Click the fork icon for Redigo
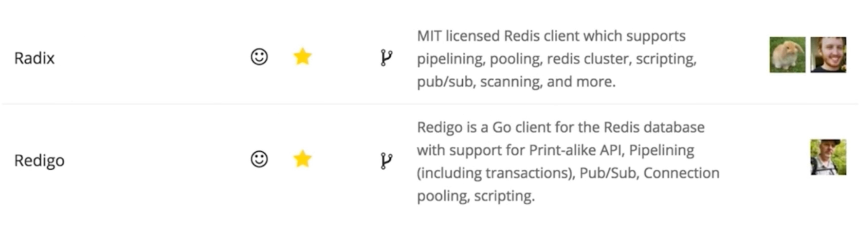The height and width of the screenshot is (229, 868). point(386,160)
